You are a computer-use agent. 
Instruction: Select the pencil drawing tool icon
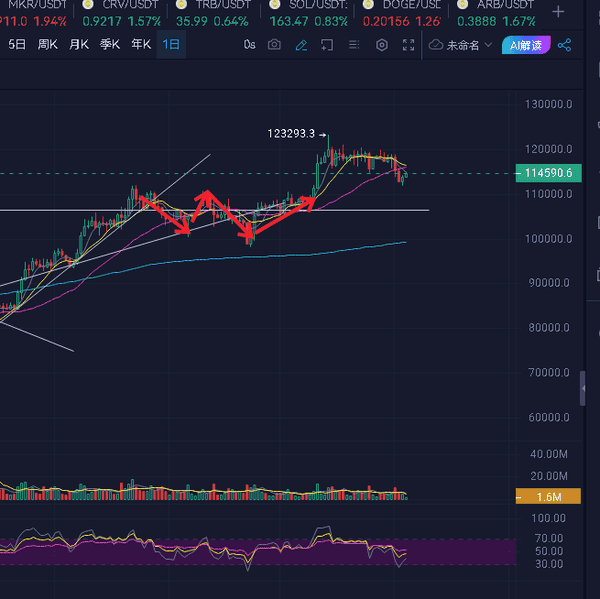pyautogui.click(x=301, y=45)
